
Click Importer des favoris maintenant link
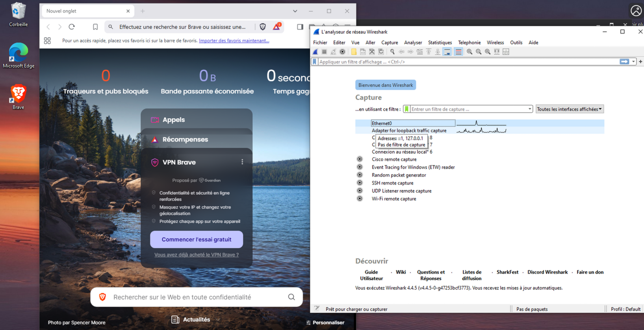coord(234,41)
